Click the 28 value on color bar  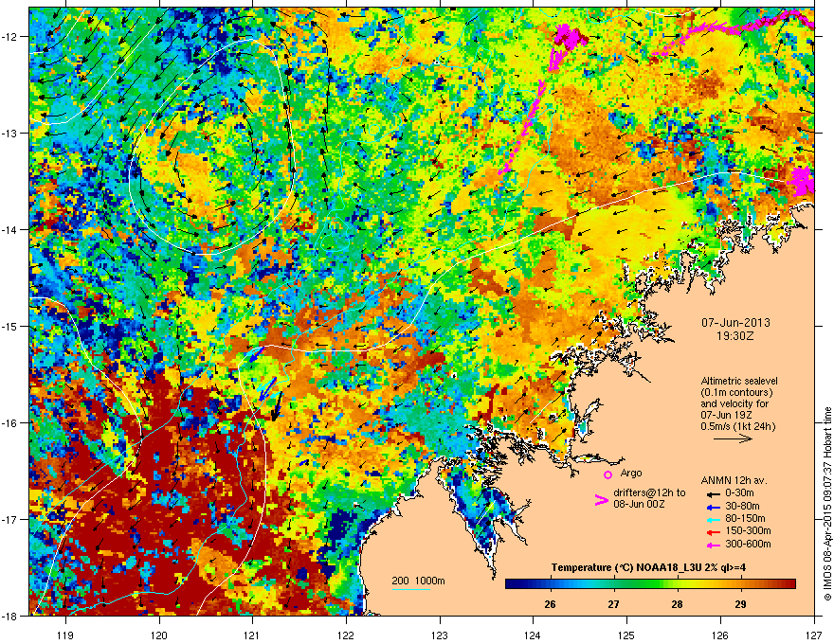[677, 604]
